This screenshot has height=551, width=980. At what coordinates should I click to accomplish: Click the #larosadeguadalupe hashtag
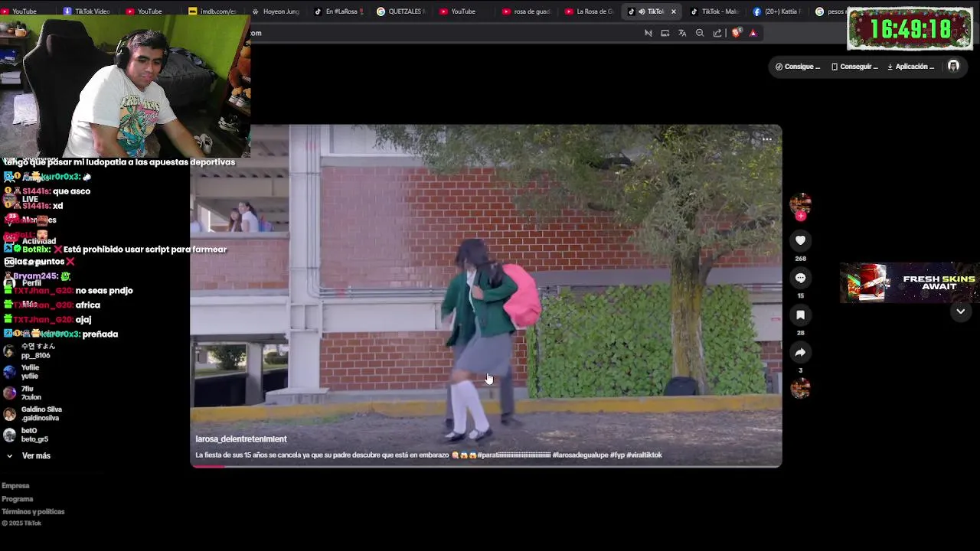(580, 455)
